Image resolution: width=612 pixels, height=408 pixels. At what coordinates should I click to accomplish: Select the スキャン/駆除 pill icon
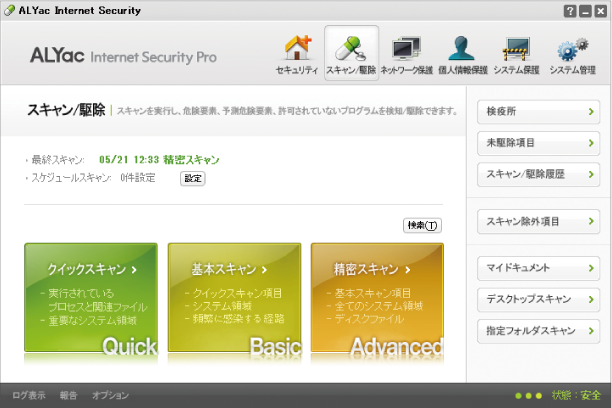(x=351, y=53)
